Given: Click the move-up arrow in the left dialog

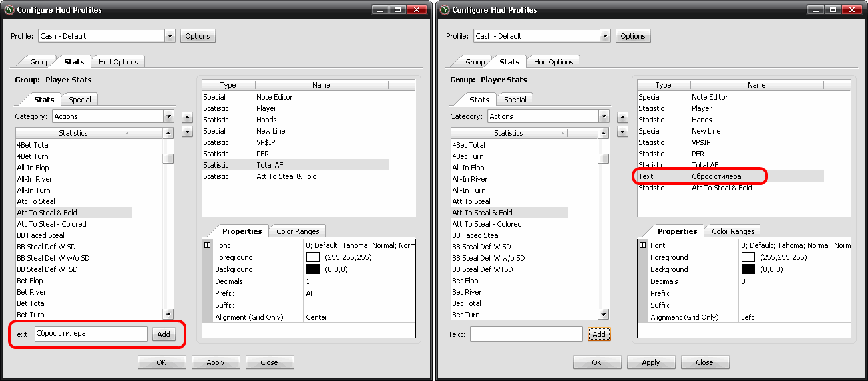Looking at the screenshot, I should [187, 117].
